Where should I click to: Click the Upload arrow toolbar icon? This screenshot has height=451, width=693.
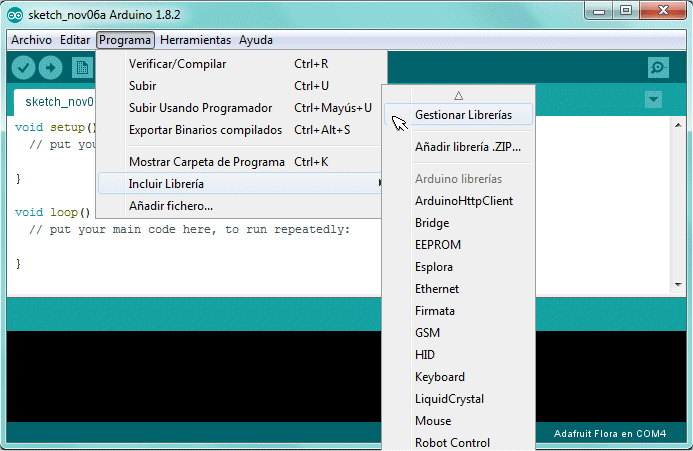coord(50,68)
